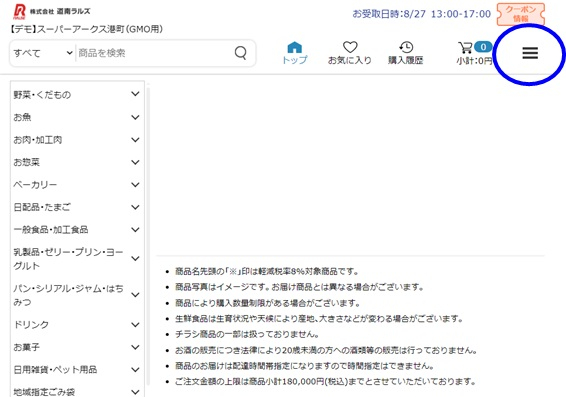Open the shopping cart icon
566x397 pixels.
pos(465,47)
